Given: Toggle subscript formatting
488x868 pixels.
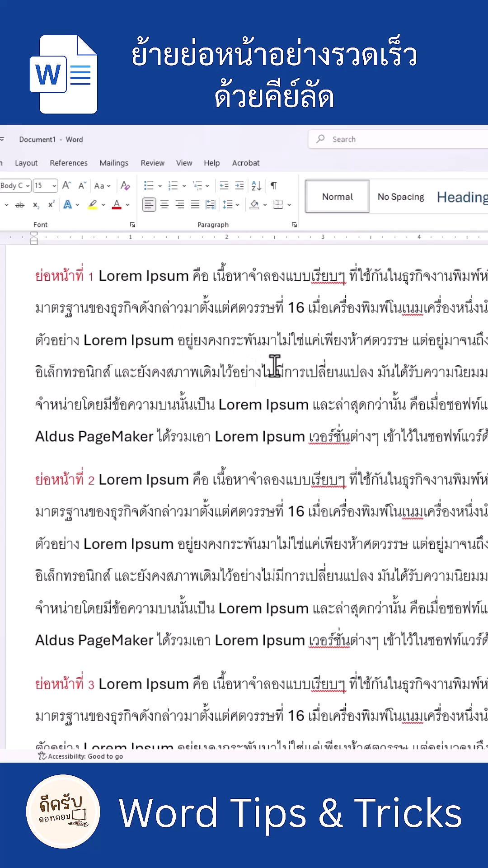Looking at the screenshot, I should pyautogui.click(x=36, y=205).
